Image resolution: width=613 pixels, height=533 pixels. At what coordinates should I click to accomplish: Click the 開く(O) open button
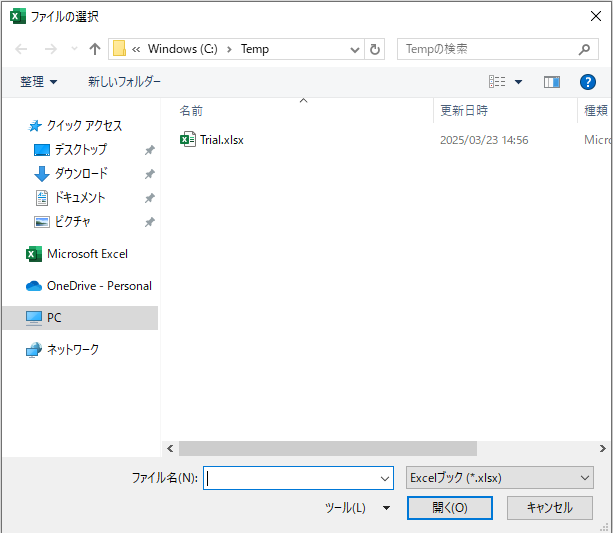click(450, 508)
